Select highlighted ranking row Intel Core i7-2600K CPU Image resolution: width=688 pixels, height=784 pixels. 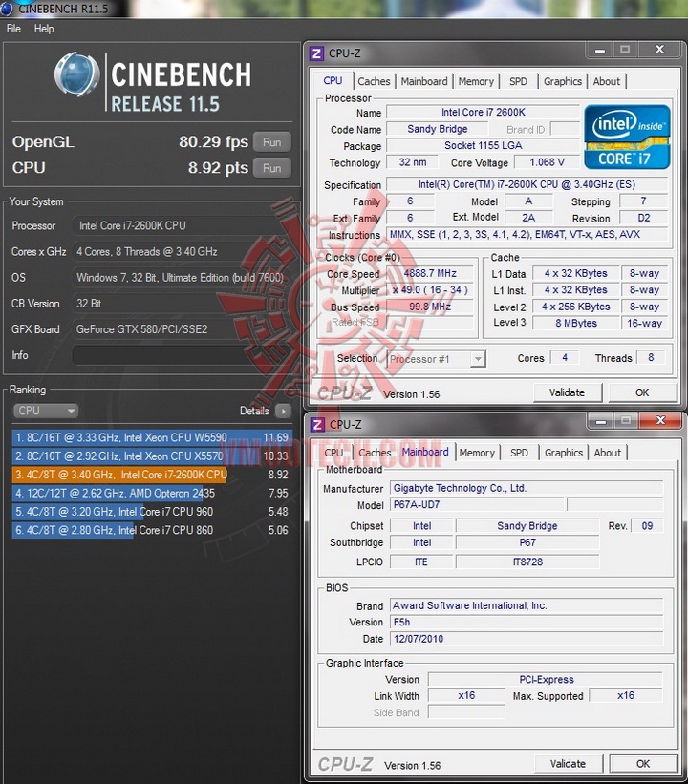152,475
